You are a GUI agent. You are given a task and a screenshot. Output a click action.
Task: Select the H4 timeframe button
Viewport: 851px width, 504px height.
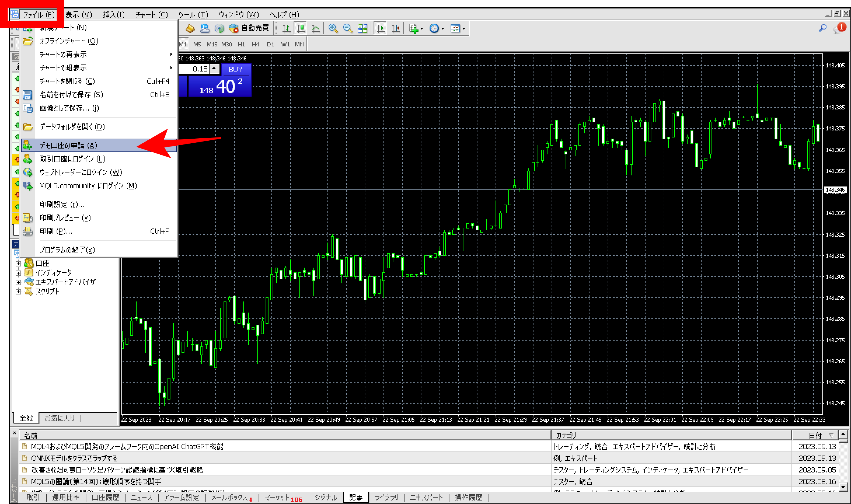(255, 44)
